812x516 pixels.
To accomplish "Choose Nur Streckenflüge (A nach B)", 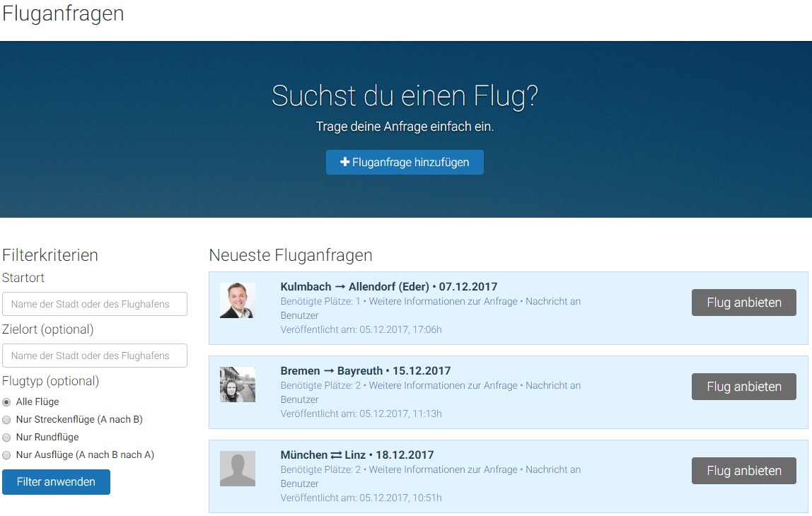I will click(7, 419).
